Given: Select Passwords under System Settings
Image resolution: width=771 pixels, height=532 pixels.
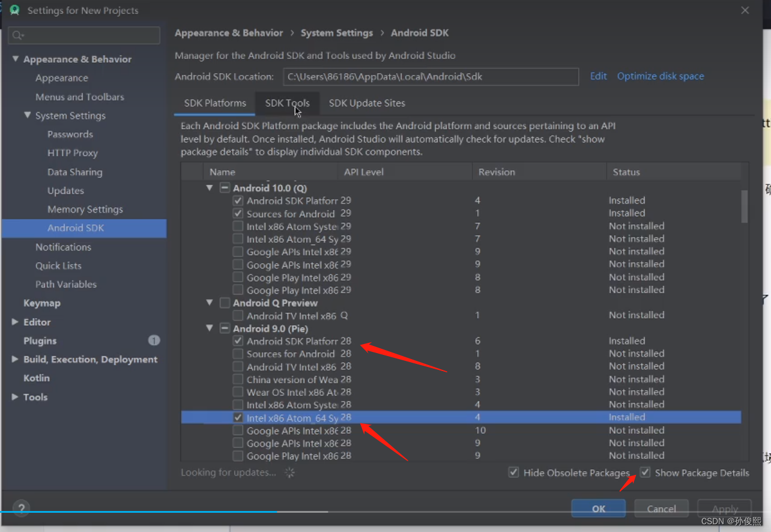Looking at the screenshot, I should [x=70, y=135].
